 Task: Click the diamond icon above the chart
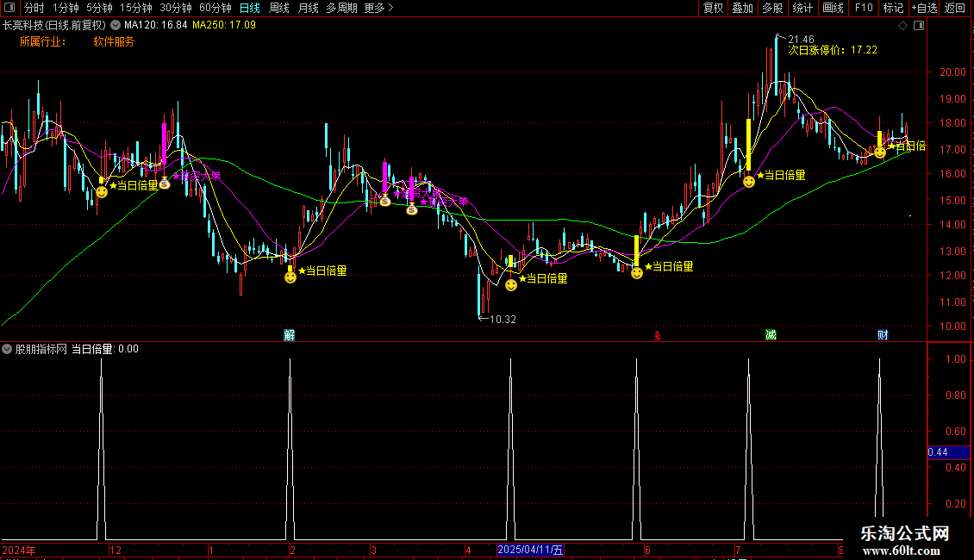pyautogui.click(x=903, y=26)
